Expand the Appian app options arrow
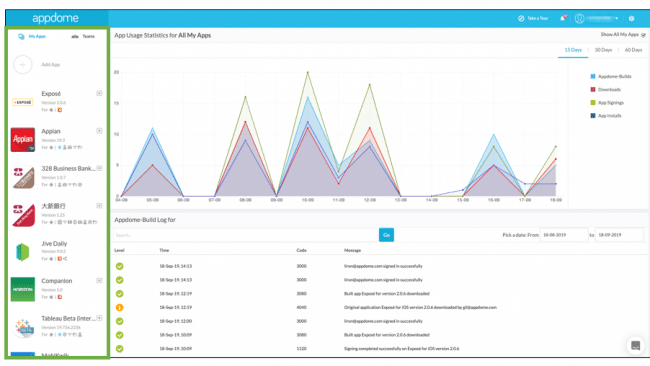Image resolution: width=650 pixels, height=366 pixels. [99, 131]
